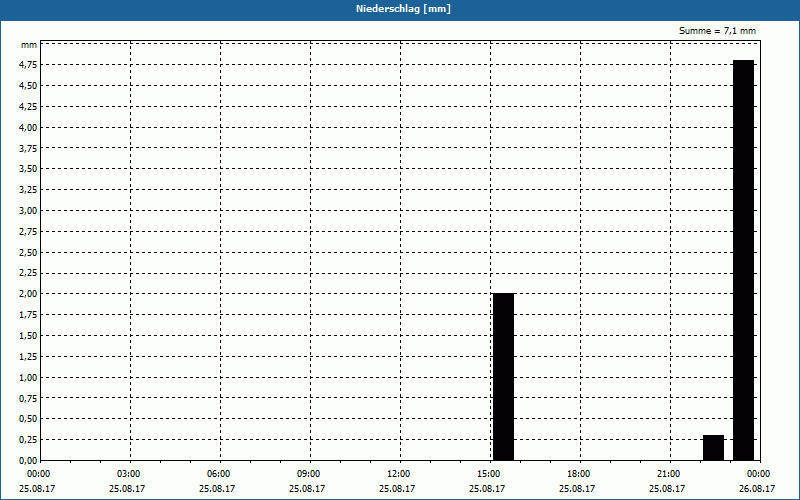The width and height of the screenshot is (800, 500).
Task: Click the mm unit label on y-axis
Action: [x=29, y=45]
